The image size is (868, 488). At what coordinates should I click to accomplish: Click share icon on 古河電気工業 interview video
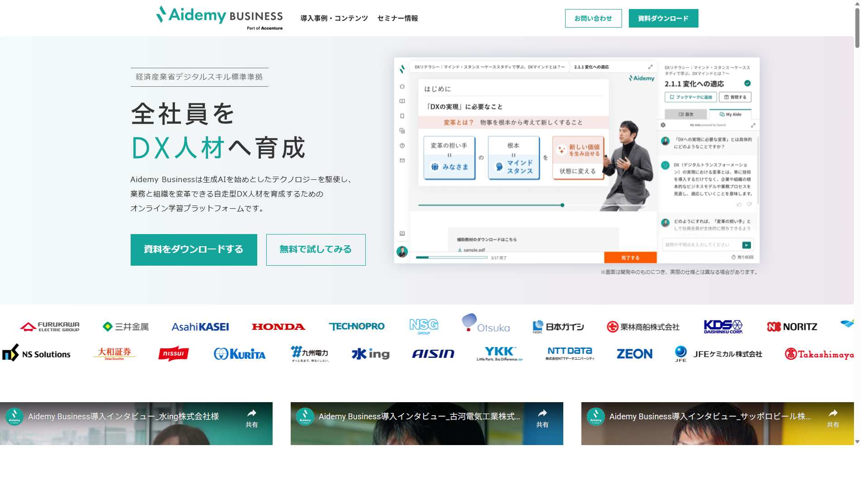tap(542, 418)
